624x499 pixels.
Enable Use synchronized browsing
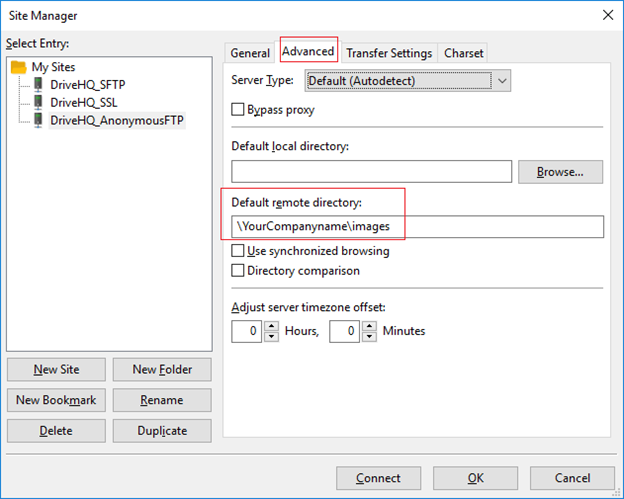pos(239,251)
